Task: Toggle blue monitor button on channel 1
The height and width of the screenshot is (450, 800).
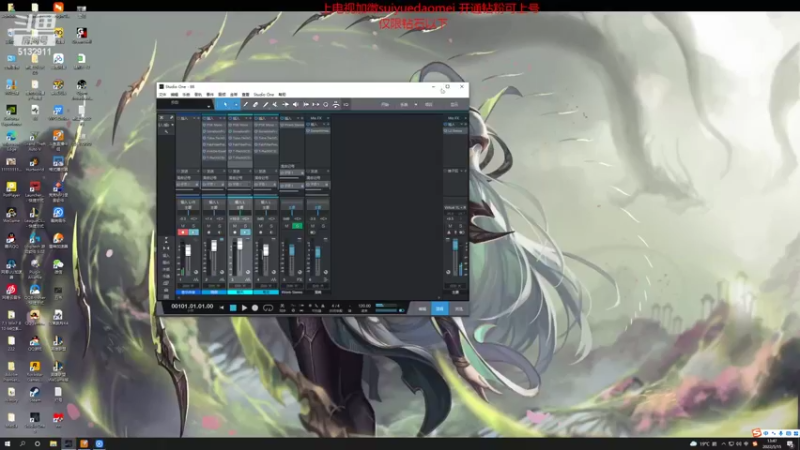Action: coord(193,232)
